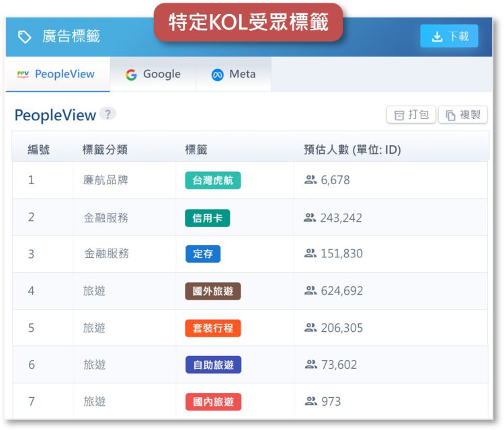Switch to the PeopleView tab

(x=58, y=74)
